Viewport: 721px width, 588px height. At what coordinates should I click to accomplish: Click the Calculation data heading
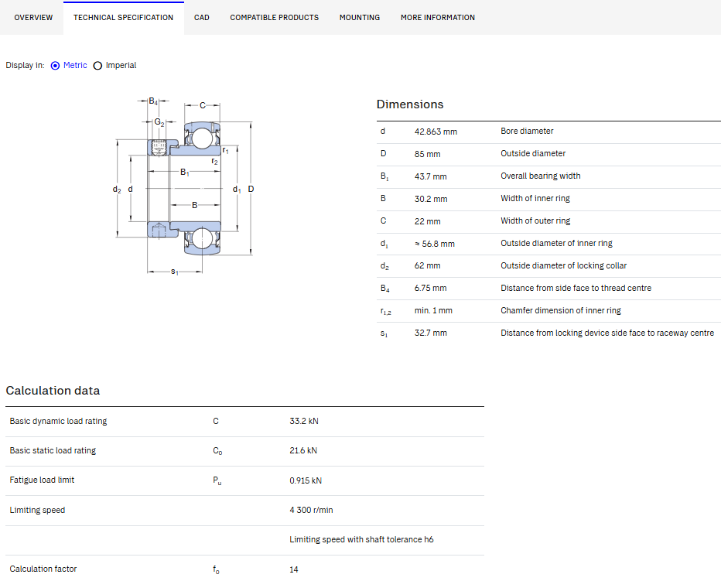click(x=53, y=391)
